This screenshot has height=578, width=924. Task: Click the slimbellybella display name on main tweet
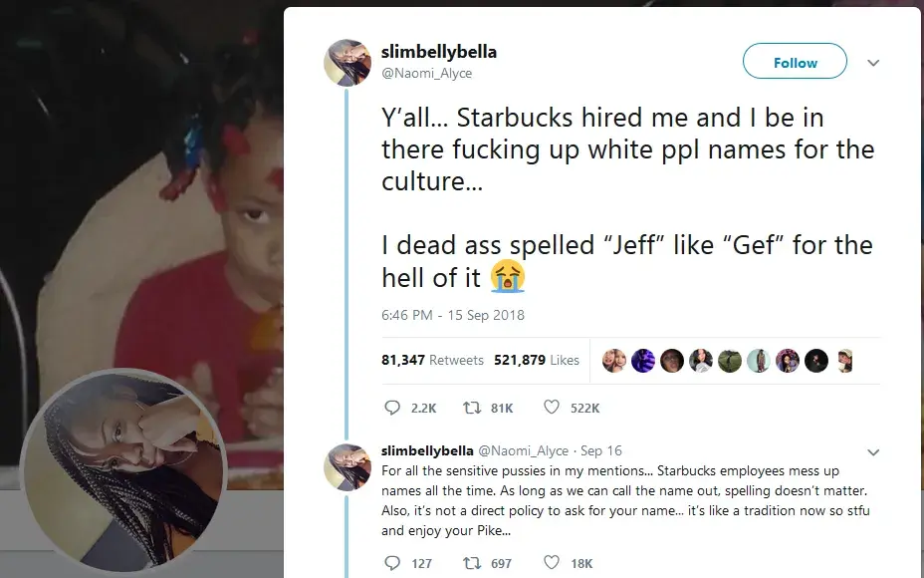click(438, 52)
